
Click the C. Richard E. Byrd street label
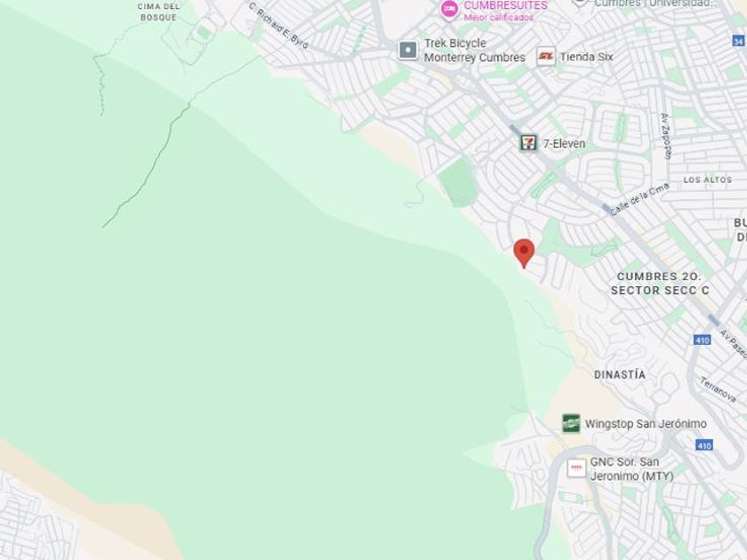point(278,25)
